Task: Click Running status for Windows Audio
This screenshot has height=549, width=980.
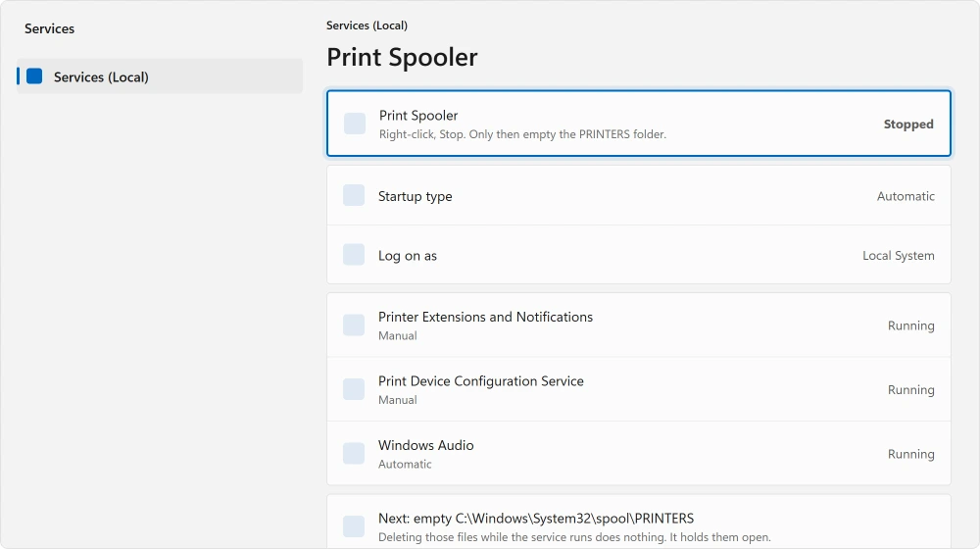Action: [x=910, y=454]
